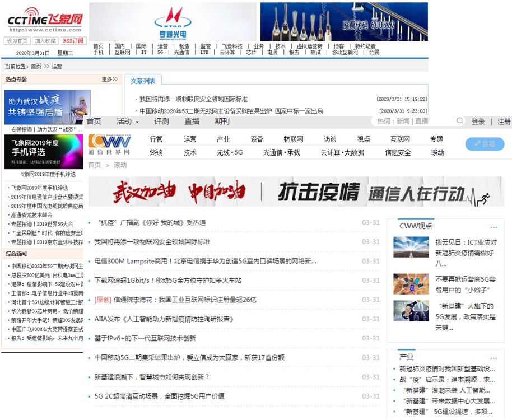Screen dimensions: 512x420
Task: Click sidebar link 2019年信息通信产业盘点暨颁奖
Action: pos(47,197)
